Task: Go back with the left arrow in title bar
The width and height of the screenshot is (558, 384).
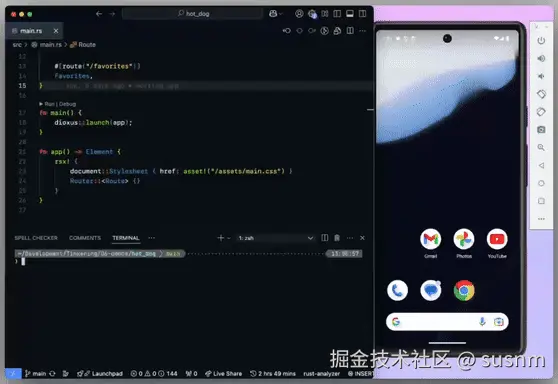Action: [99, 14]
